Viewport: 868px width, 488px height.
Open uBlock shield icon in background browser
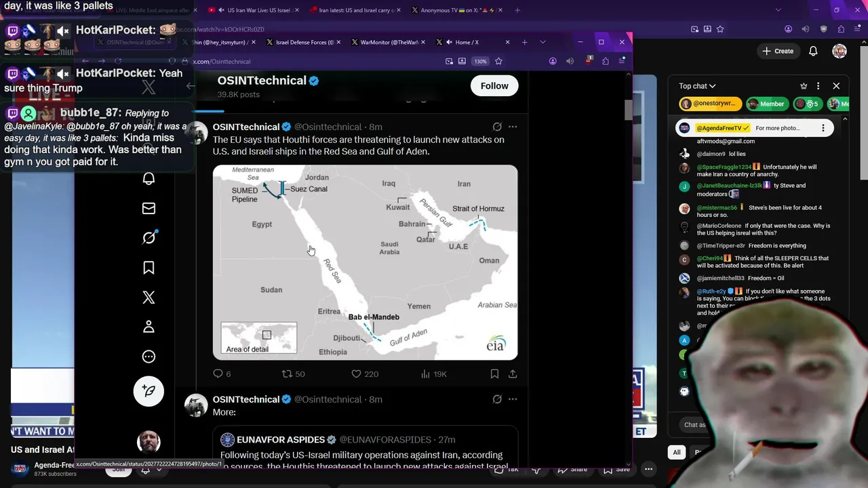pos(823,29)
